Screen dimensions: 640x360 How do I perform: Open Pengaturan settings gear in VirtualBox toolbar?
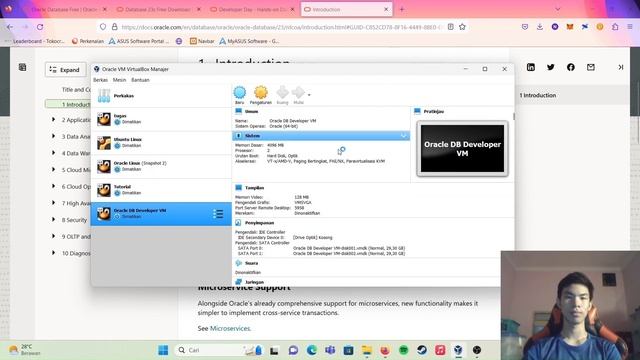click(261, 93)
